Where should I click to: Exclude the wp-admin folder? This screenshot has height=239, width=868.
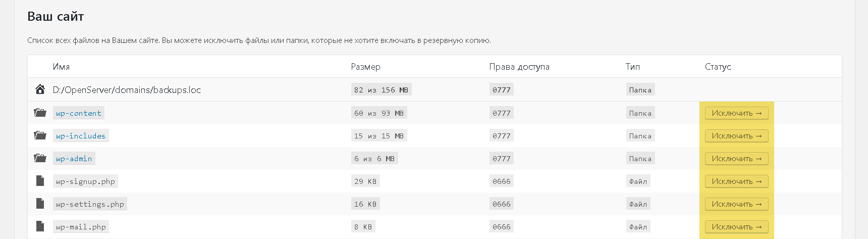(x=736, y=159)
